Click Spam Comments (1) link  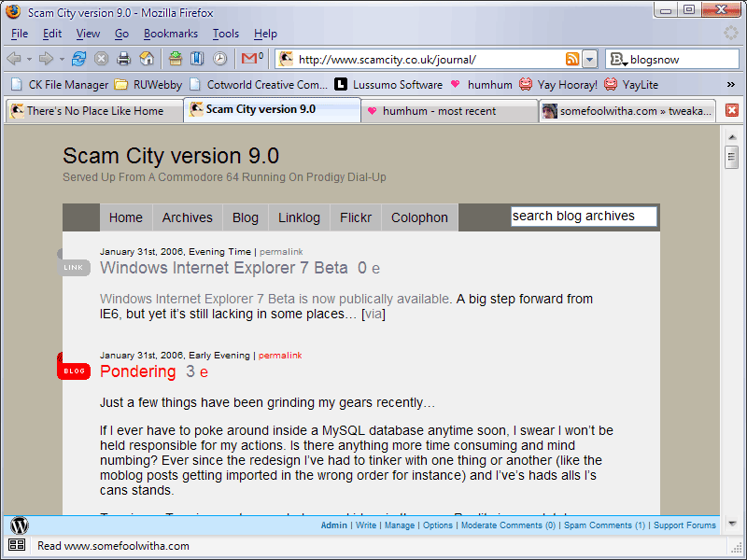(x=604, y=525)
